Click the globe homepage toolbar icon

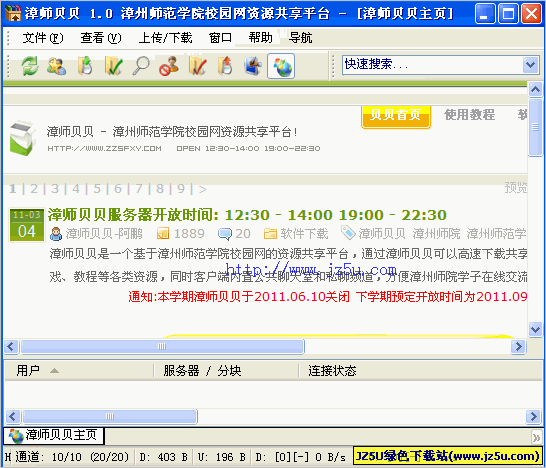pyautogui.click(x=281, y=66)
